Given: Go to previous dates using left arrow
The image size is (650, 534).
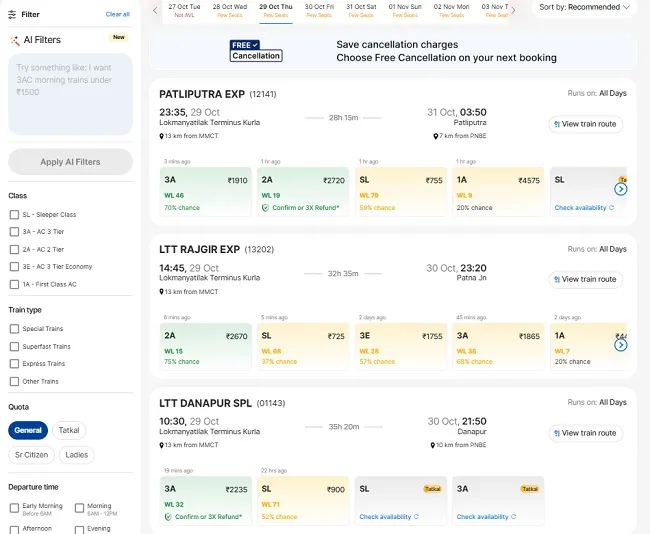Looking at the screenshot, I should [x=155, y=10].
